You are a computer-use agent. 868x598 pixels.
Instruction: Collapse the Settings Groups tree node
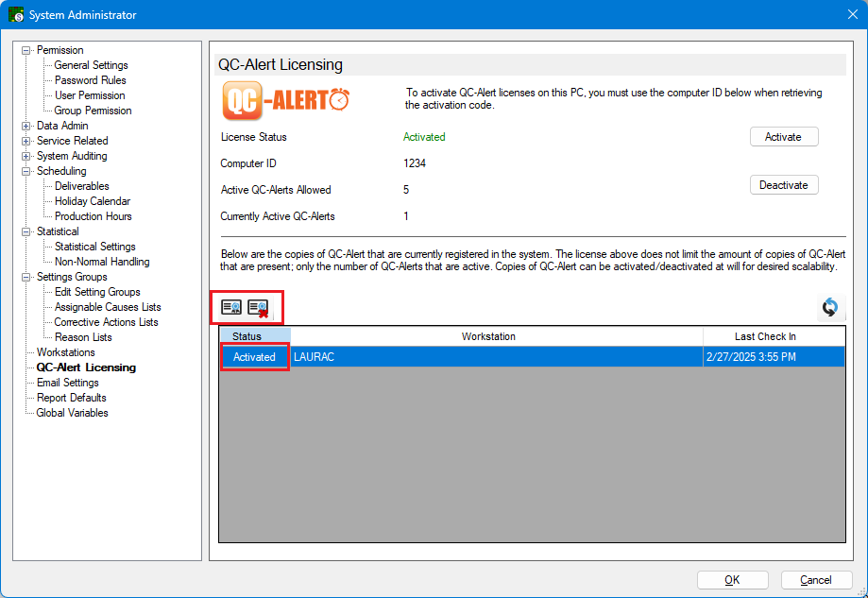[26, 277]
